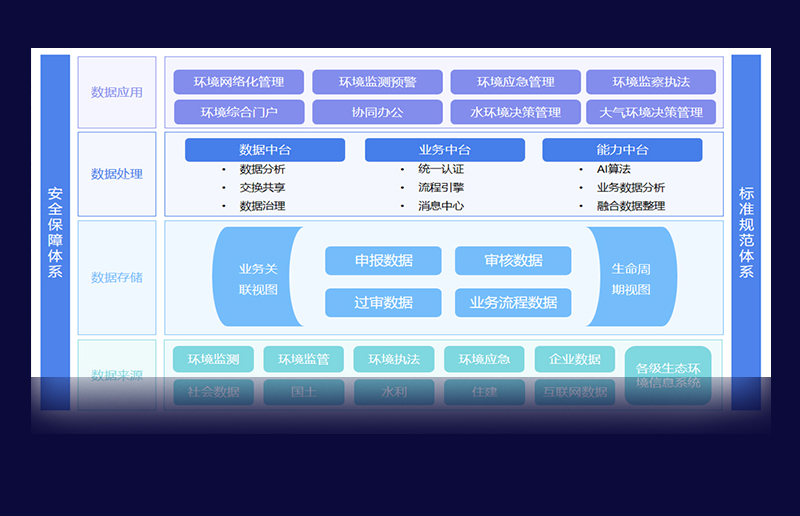Select the 能力中台 header
The width and height of the screenshot is (800, 516).
622,150
